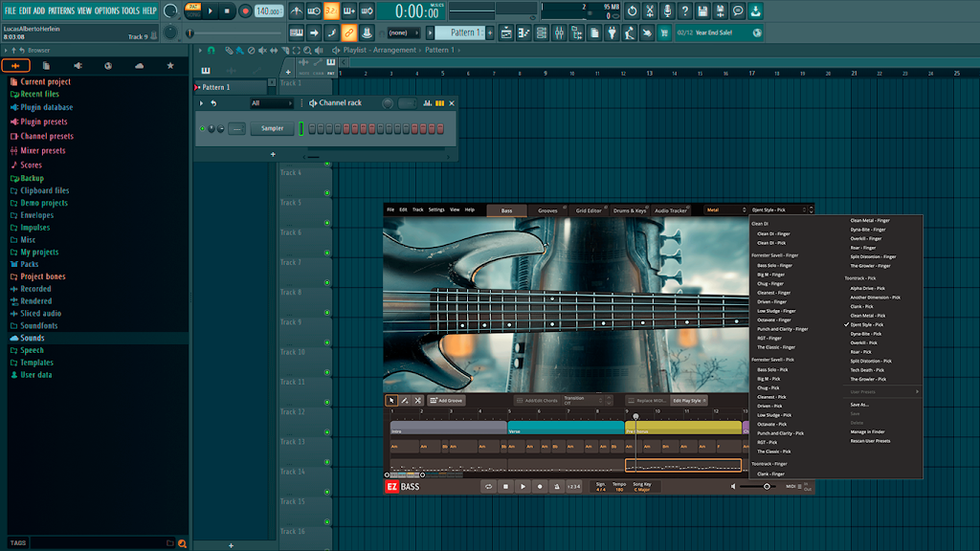Stop playback in the FL Studio transport

click(x=227, y=11)
